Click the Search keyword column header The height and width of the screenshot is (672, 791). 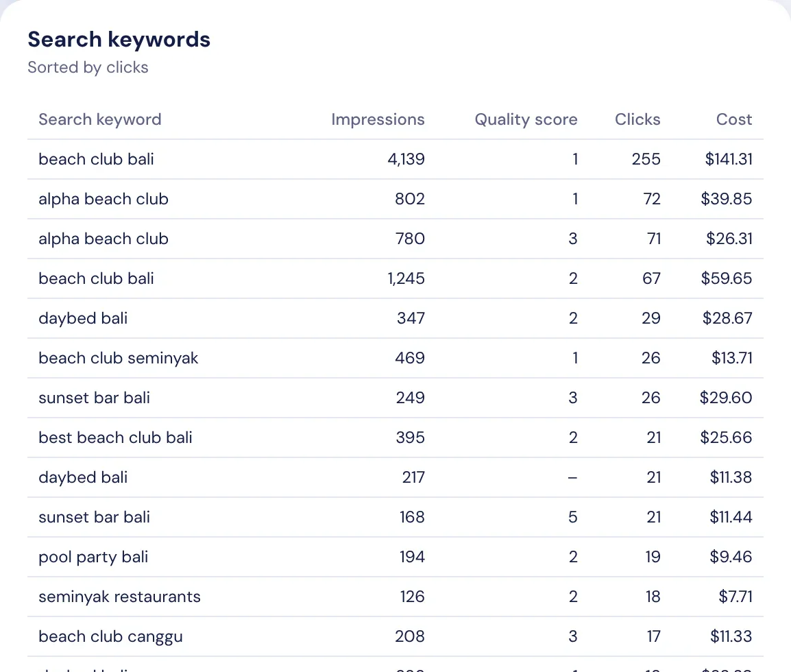click(x=100, y=119)
